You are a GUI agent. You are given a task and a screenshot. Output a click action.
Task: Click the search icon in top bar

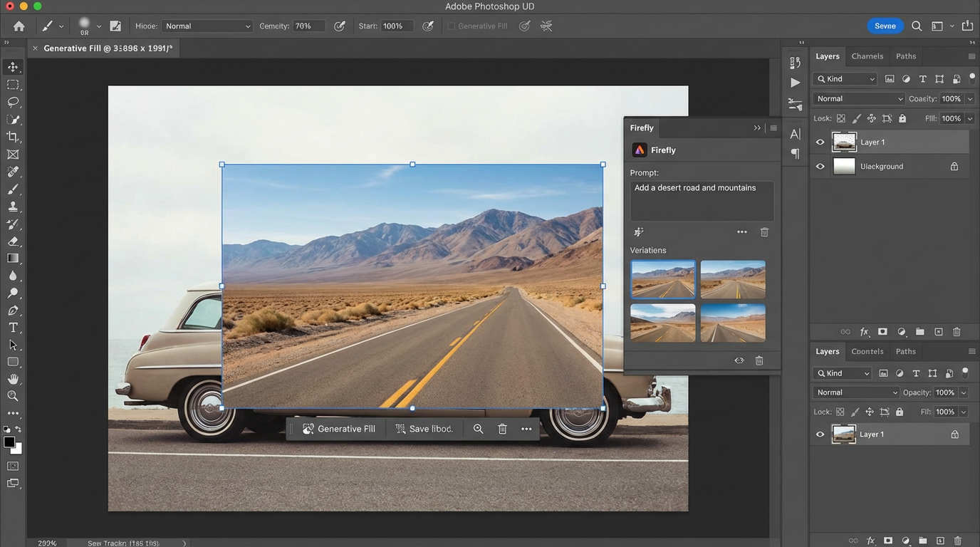coord(917,26)
